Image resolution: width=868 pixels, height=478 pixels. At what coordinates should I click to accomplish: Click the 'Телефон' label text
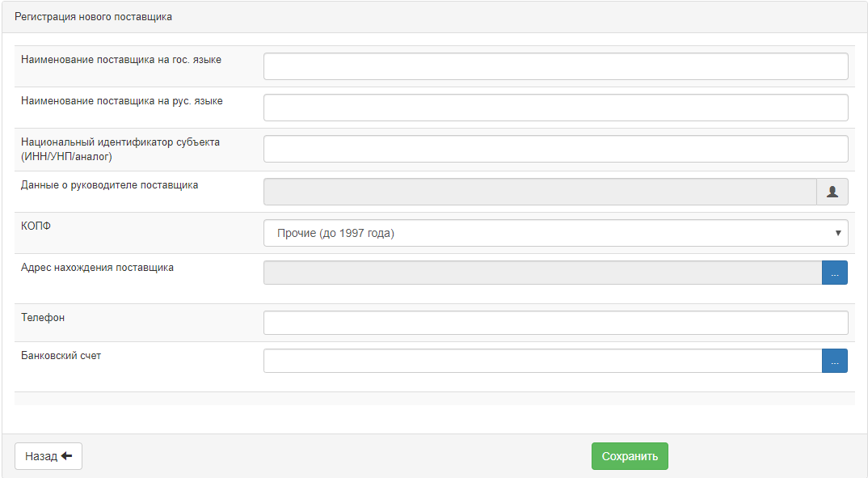click(x=43, y=318)
